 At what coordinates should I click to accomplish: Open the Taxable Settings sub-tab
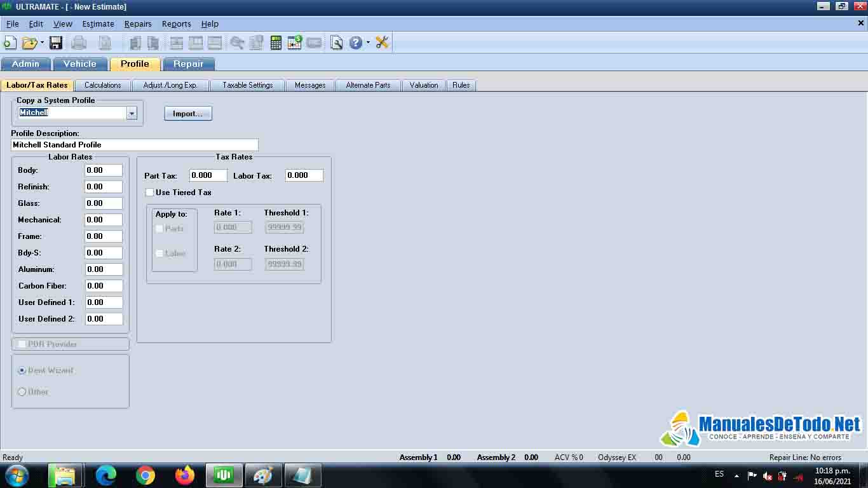[x=248, y=85]
